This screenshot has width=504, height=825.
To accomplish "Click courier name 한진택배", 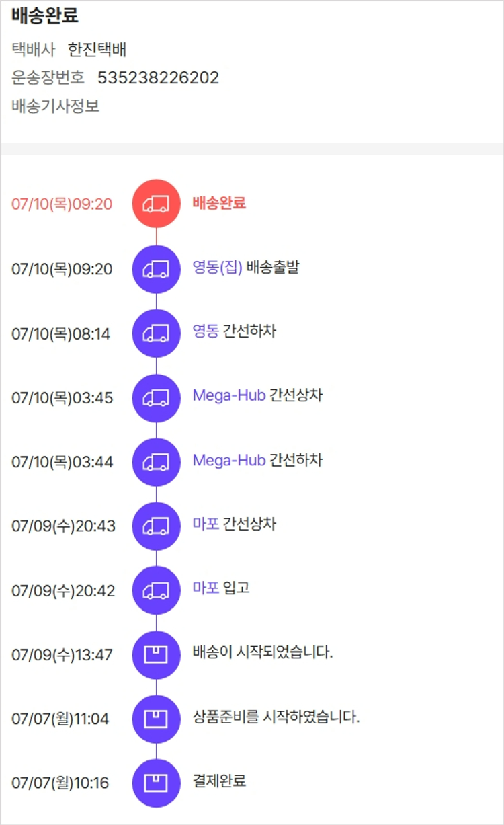I will (97, 50).
